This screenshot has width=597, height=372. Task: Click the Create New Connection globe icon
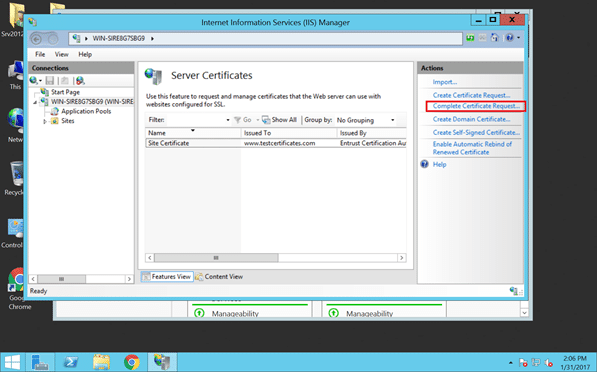coord(34,80)
